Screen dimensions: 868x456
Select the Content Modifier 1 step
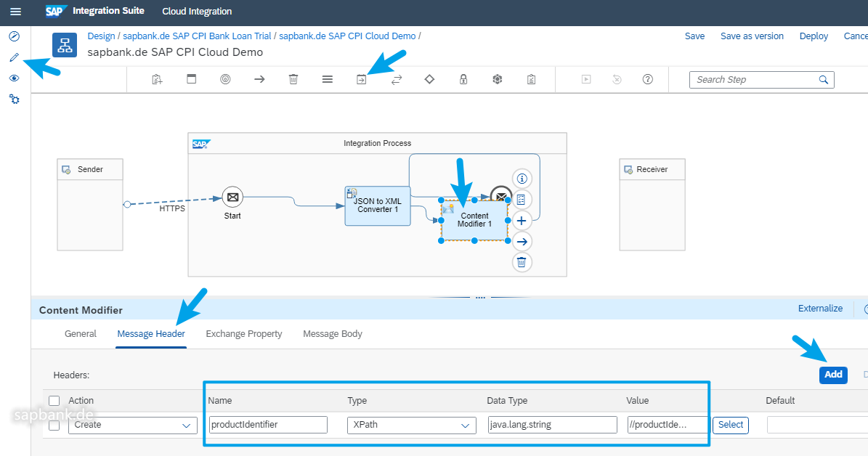(474, 220)
